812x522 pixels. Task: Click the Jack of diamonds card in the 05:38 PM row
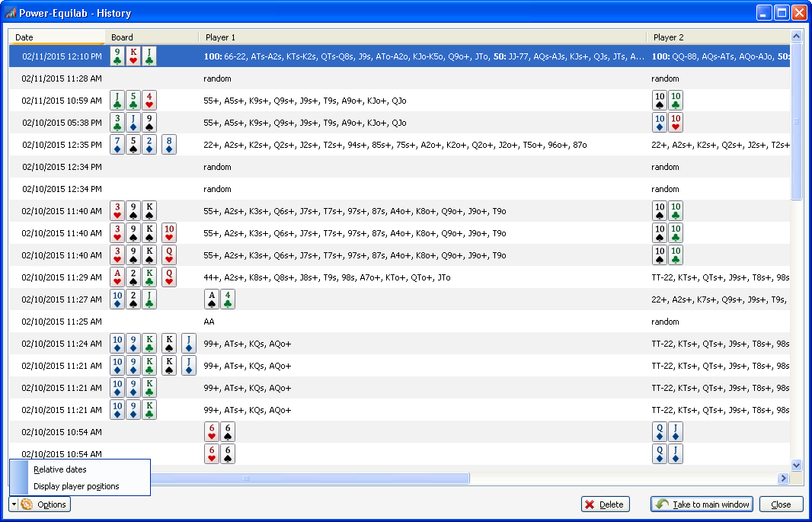click(133, 123)
